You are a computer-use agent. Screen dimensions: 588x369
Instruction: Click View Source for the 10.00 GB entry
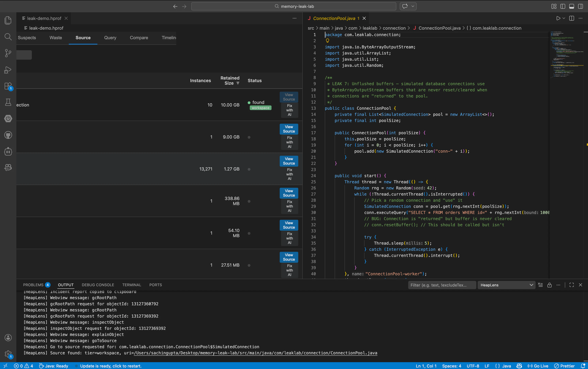point(289,97)
